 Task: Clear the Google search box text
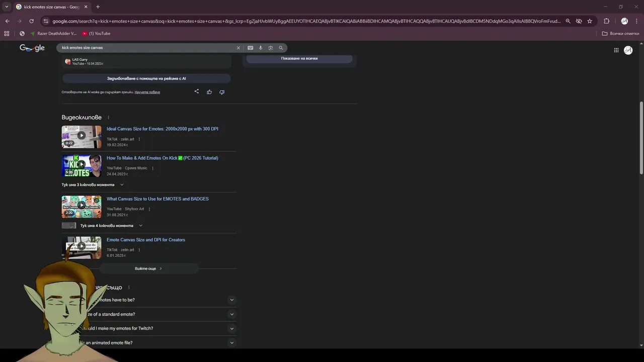click(x=238, y=48)
